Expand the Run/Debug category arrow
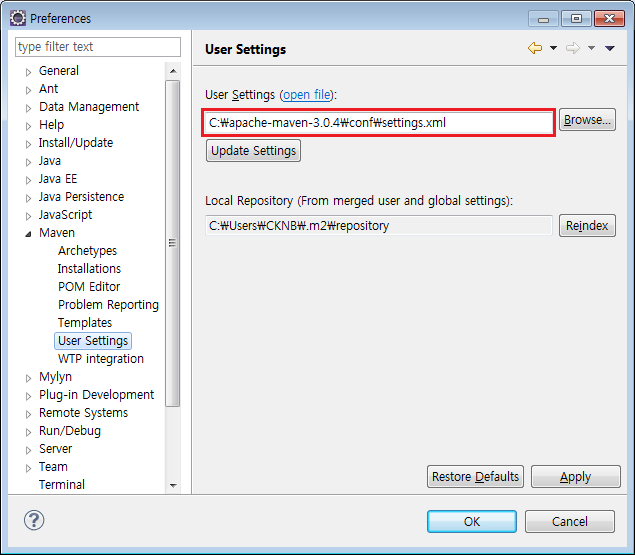This screenshot has width=635, height=555. (29, 432)
